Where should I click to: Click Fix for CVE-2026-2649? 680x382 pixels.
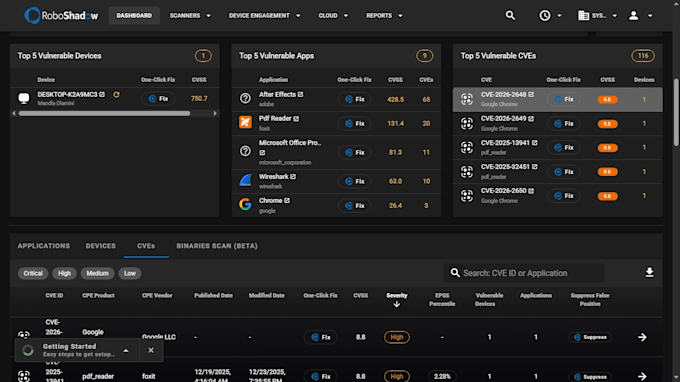click(564, 124)
